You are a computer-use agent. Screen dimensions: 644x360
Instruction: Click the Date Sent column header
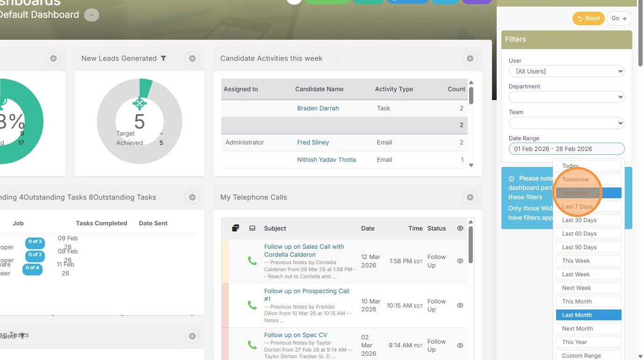coord(153,223)
